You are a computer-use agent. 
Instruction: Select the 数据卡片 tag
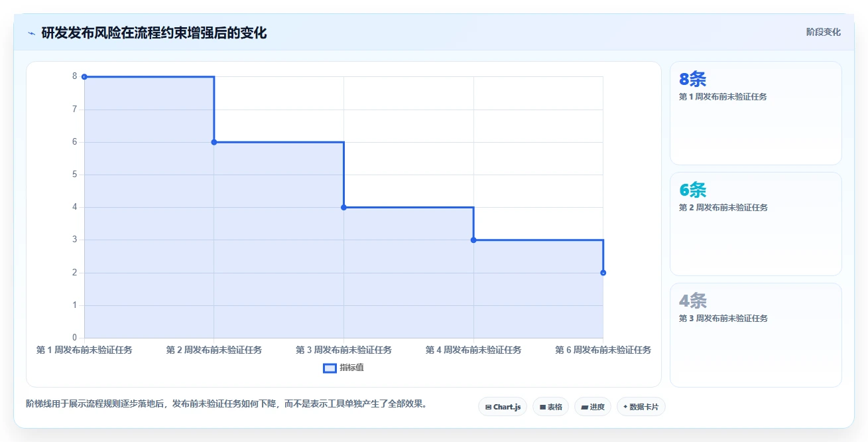click(x=641, y=407)
